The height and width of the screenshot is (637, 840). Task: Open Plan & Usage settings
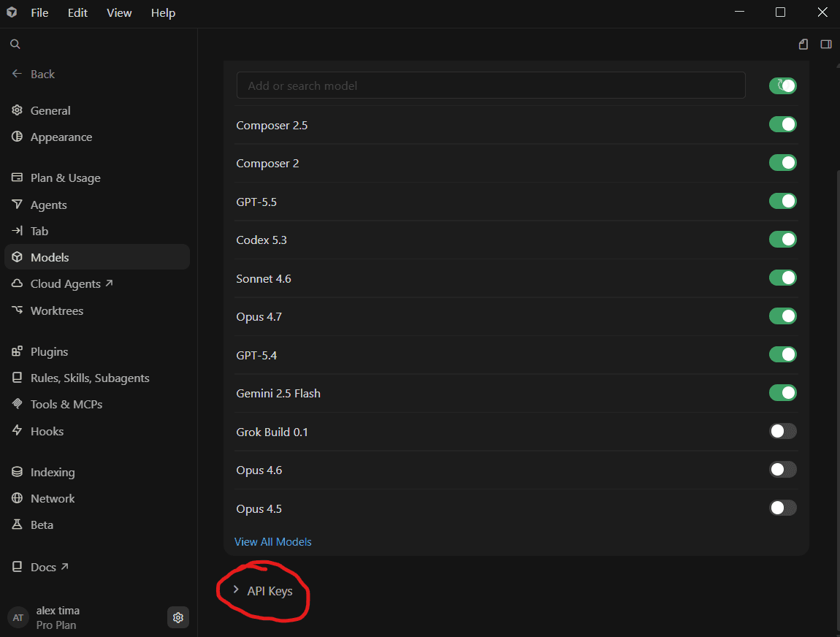(x=97, y=178)
